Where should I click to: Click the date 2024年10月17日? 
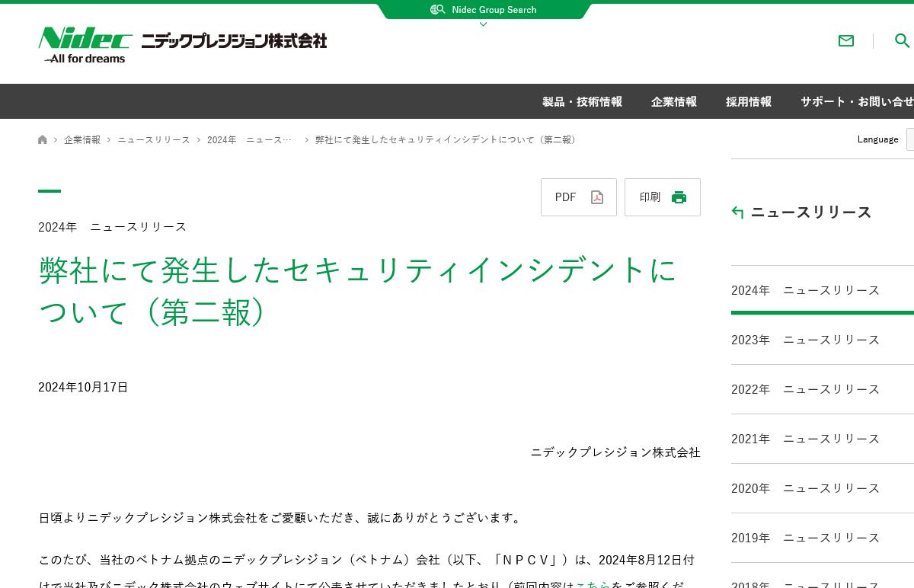[83, 388]
